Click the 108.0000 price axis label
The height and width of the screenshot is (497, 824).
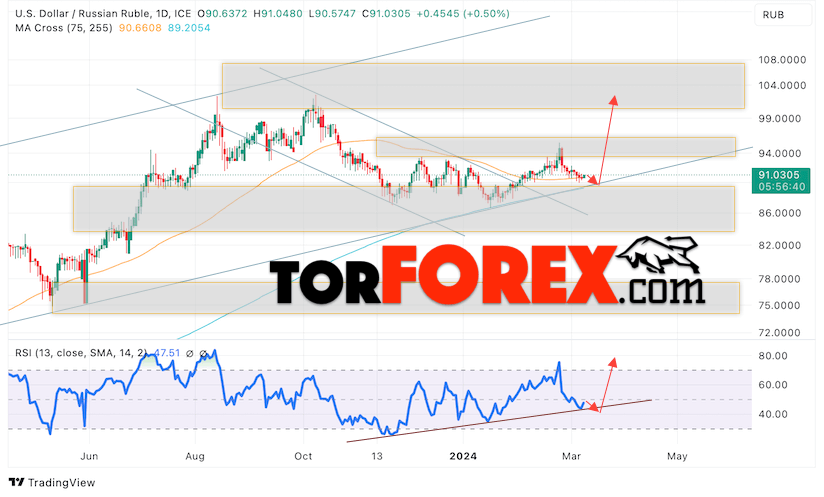781,60
